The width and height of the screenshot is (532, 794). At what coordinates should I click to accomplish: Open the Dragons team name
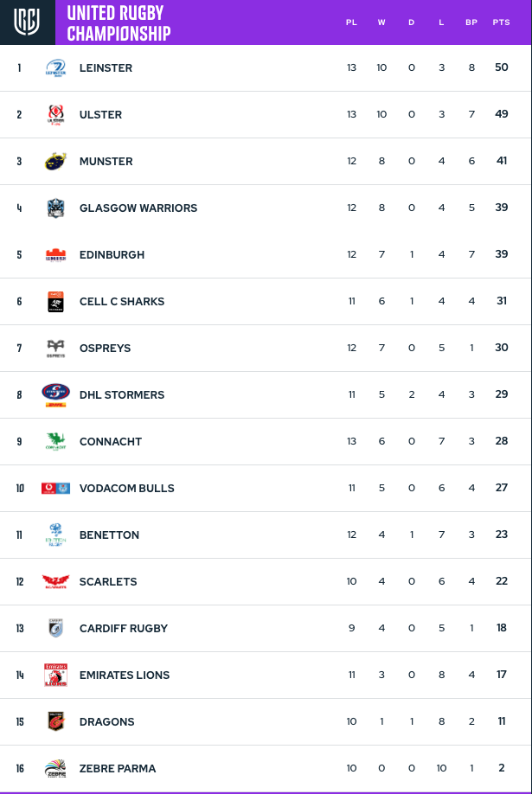click(107, 721)
